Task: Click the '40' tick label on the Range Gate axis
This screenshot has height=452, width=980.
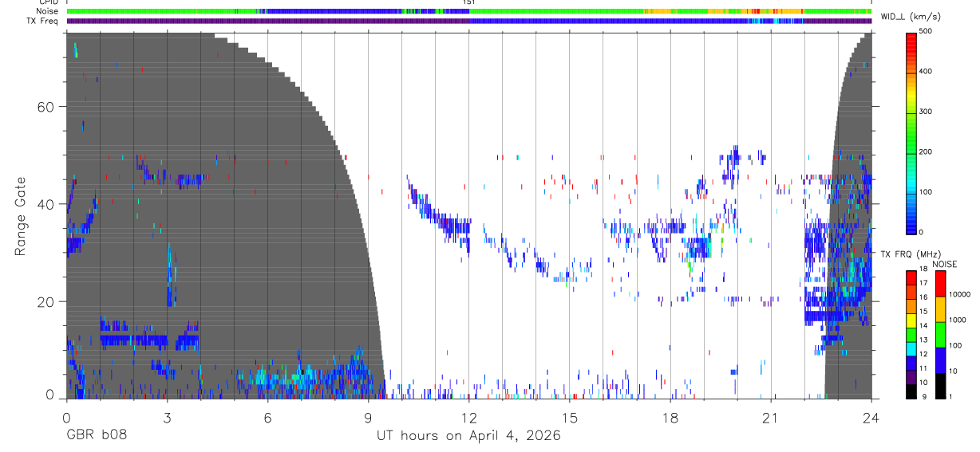Action: click(47, 204)
